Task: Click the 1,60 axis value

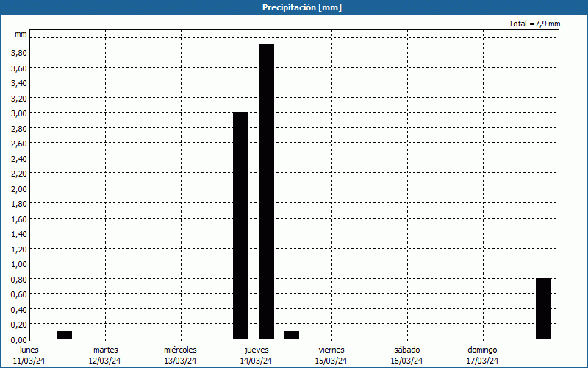Action: (19, 219)
